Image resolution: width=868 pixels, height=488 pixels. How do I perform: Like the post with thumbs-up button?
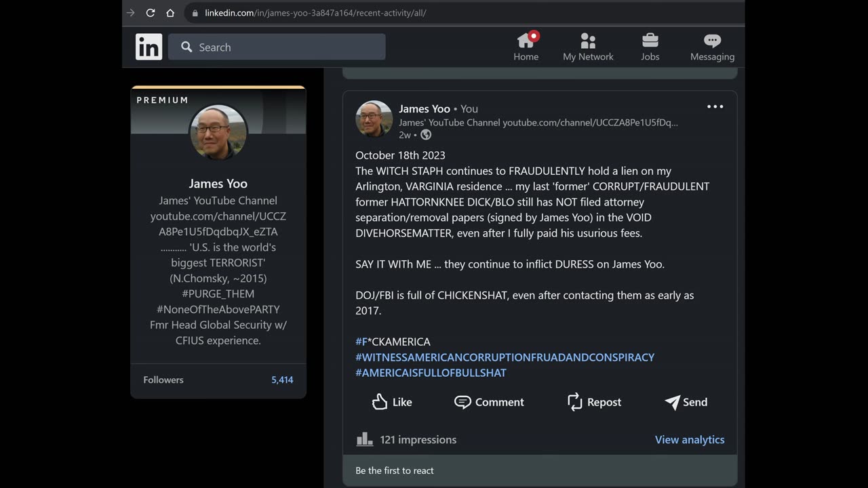tap(392, 402)
